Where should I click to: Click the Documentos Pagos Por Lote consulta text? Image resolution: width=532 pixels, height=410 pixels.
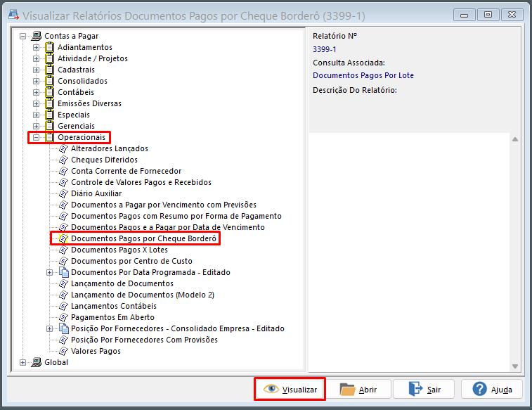[x=363, y=75]
